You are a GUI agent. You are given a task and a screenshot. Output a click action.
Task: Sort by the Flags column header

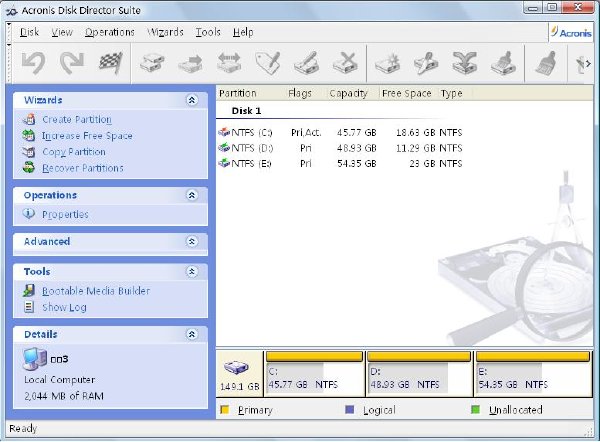pyautogui.click(x=300, y=93)
